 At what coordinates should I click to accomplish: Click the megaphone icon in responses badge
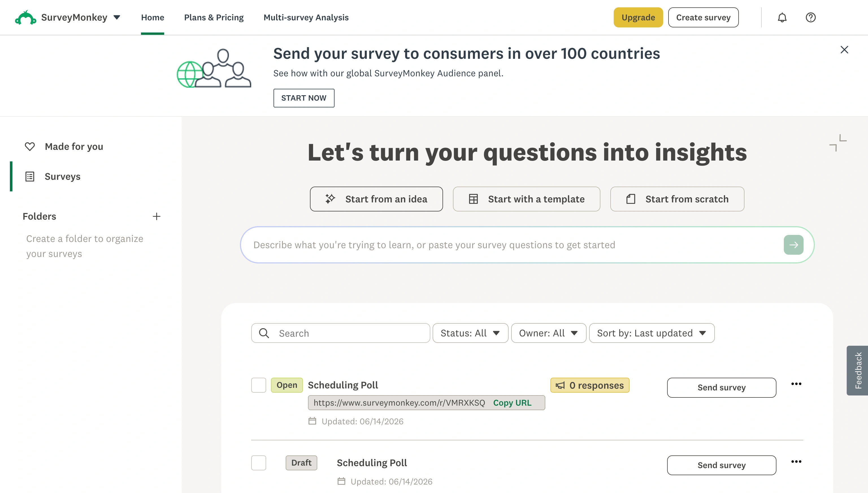click(560, 385)
